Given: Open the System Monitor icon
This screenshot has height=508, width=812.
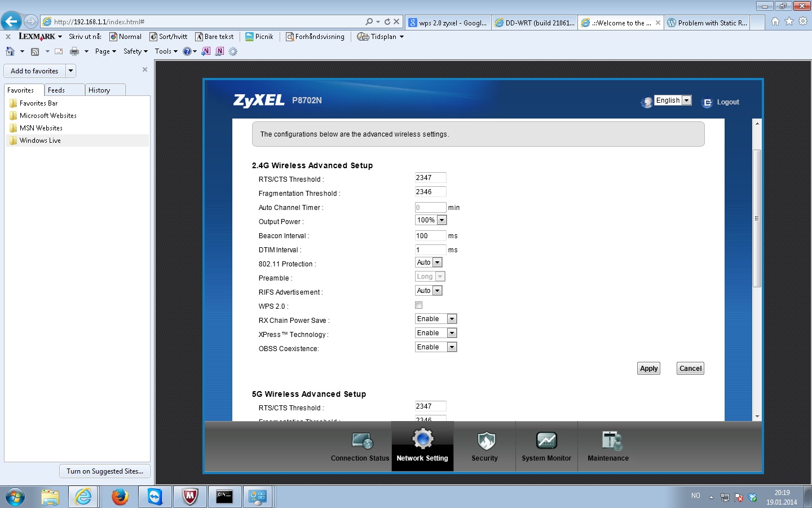Looking at the screenshot, I should (x=546, y=441).
